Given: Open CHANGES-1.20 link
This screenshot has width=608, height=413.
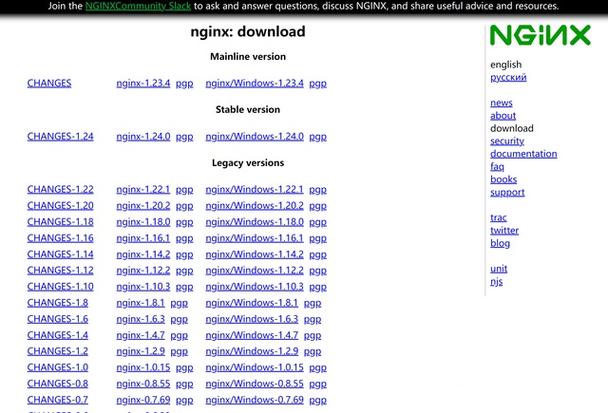Looking at the screenshot, I should pyautogui.click(x=60, y=206).
